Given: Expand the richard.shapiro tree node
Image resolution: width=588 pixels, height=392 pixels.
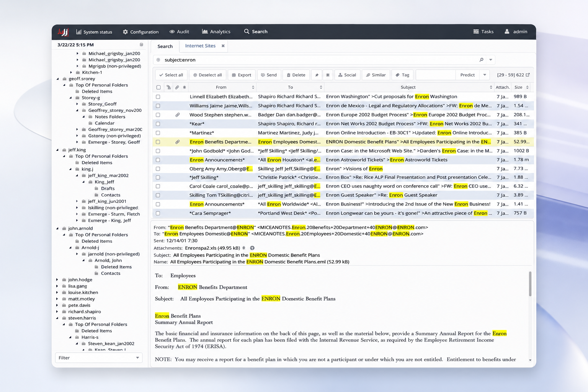Looking at the screenshot, I should point(57,312).
